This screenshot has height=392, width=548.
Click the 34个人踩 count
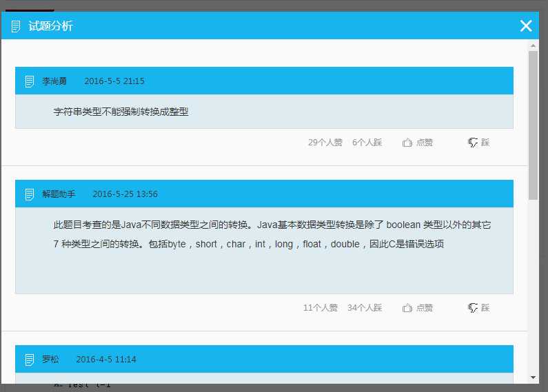[x=365, y=308]
